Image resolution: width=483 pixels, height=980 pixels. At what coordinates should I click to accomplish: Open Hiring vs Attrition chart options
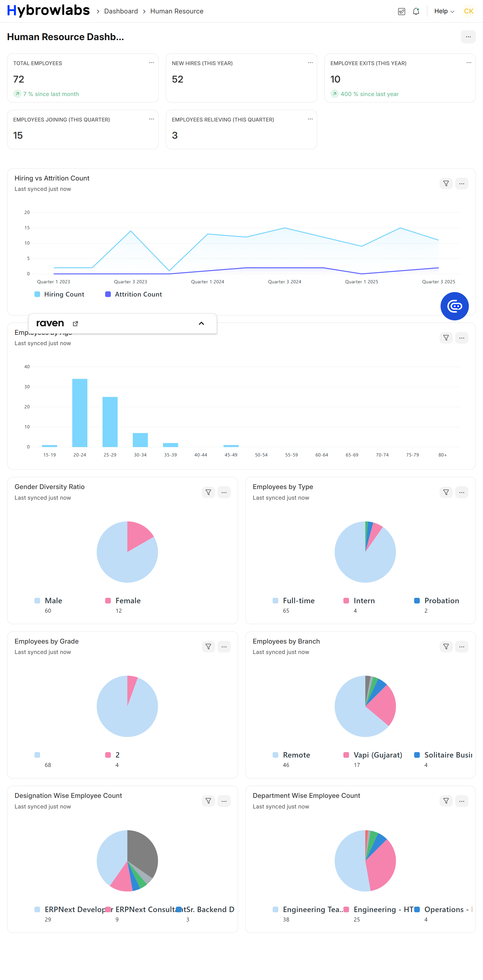462,184
